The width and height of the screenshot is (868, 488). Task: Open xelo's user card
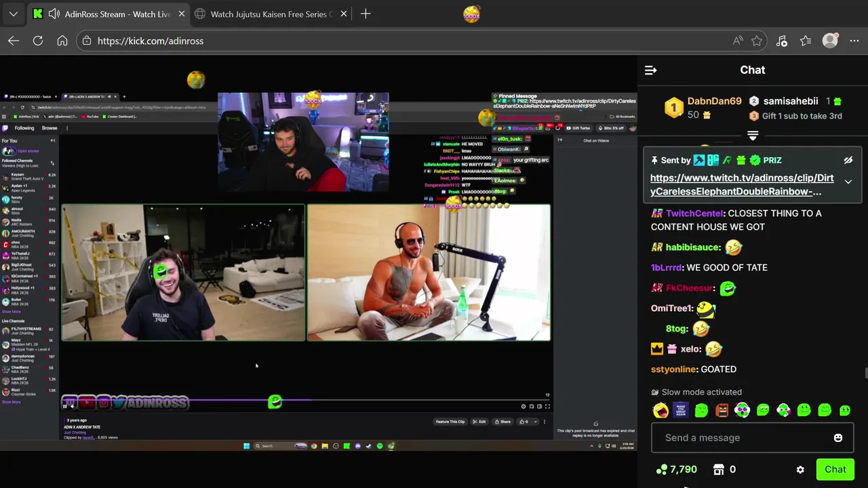pos(690,349)
